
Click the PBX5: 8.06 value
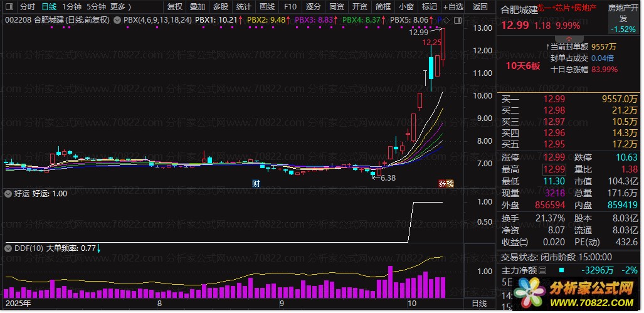pos(409,19)
